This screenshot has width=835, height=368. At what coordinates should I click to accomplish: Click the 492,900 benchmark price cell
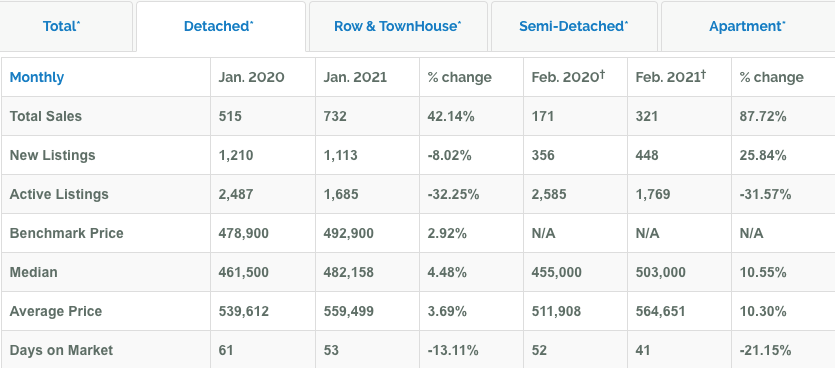coord(367,233)
